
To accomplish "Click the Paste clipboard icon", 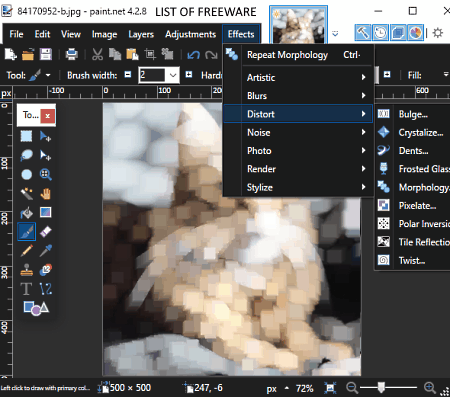I will point(132,54).
